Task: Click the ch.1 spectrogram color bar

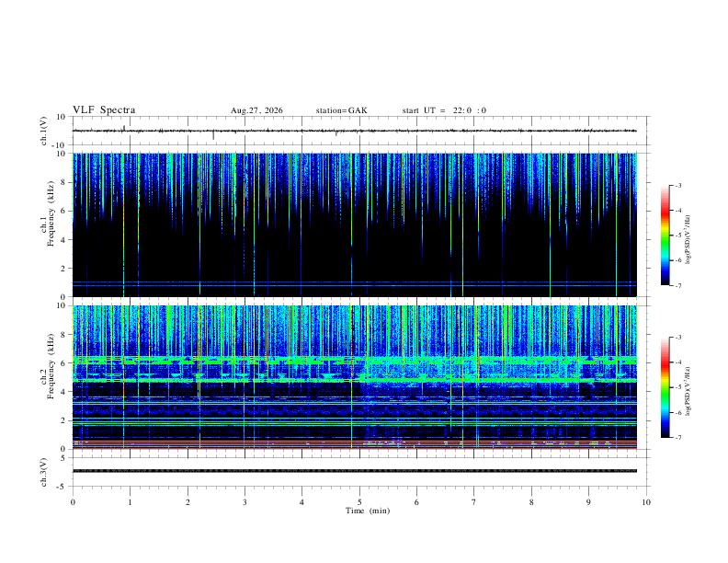Action: [665, 236]
